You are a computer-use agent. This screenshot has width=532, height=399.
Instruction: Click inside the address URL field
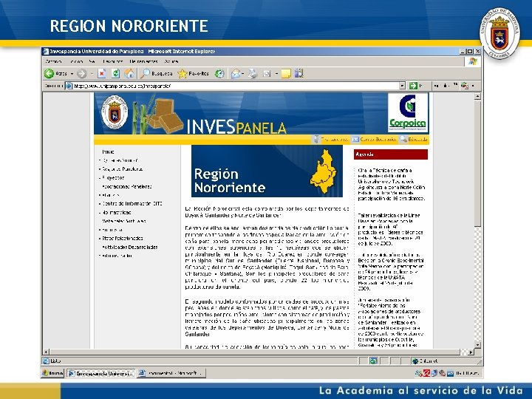[236, 86]
